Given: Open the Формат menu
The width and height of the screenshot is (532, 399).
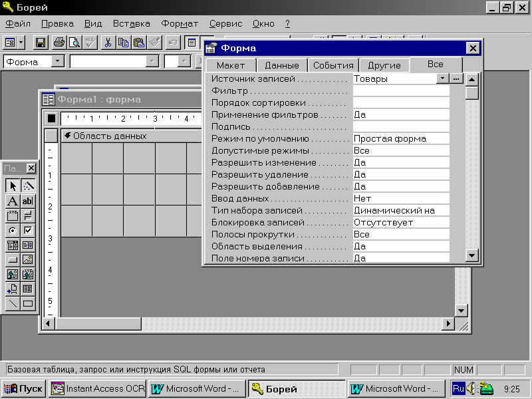Looking at the screenshot, I should pyautogui.click(x=180, y=24).
